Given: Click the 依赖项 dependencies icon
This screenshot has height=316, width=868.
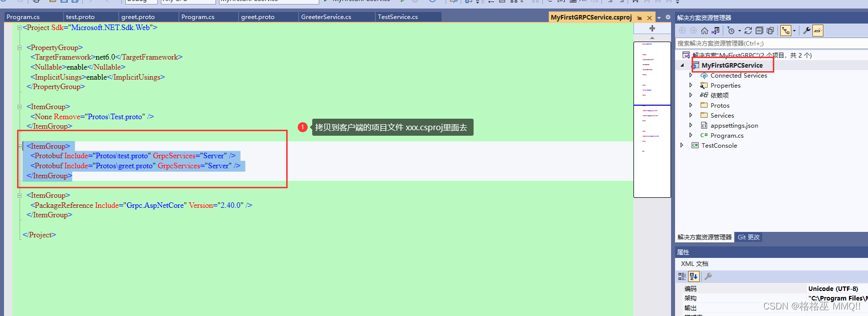Looking at the screenshot, I should click(704, 95).
